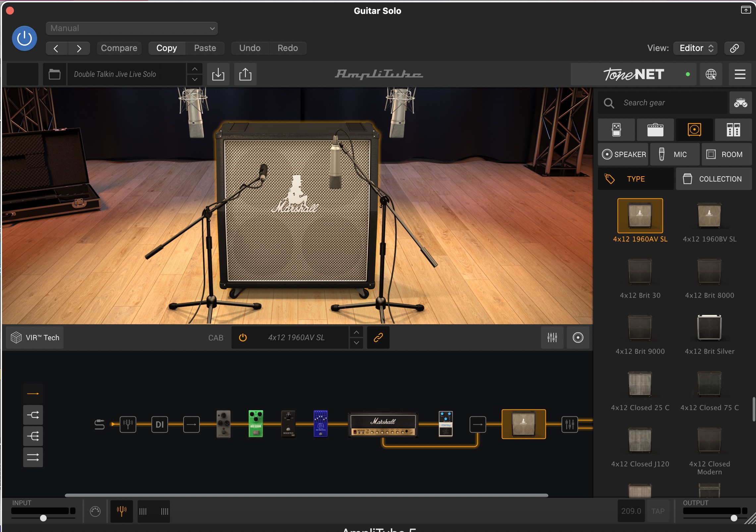Viewport: 756px width, 532px height.
Task: Click the link icon beside Editor view
Action: (734, 48)
